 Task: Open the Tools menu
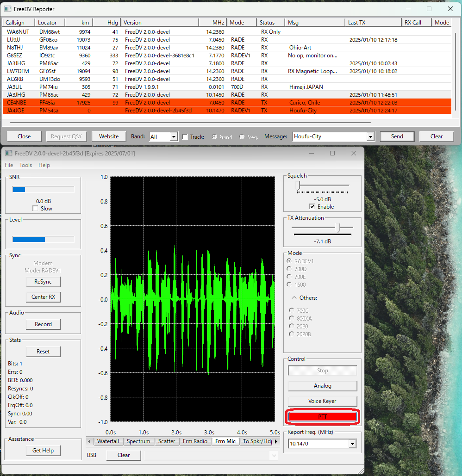25,165
